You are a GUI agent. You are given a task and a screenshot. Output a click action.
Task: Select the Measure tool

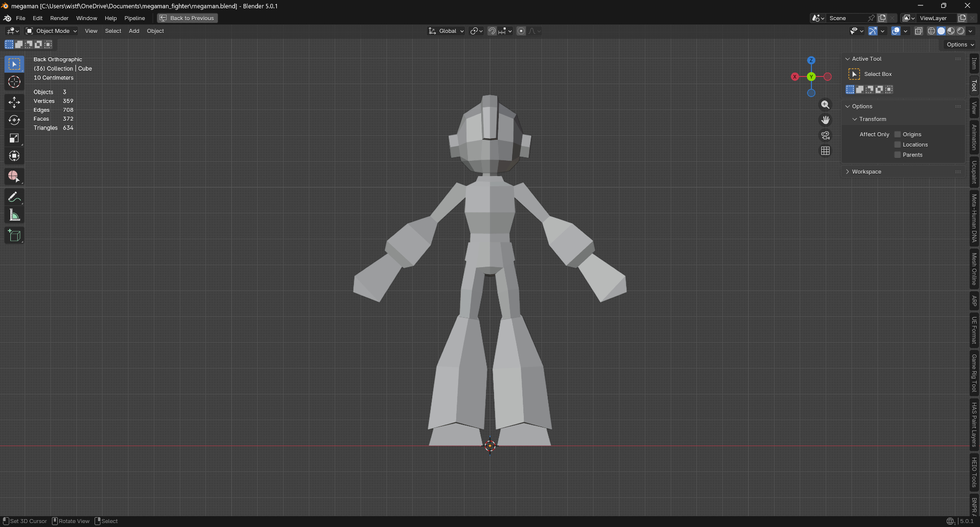(x=14, y=215)
